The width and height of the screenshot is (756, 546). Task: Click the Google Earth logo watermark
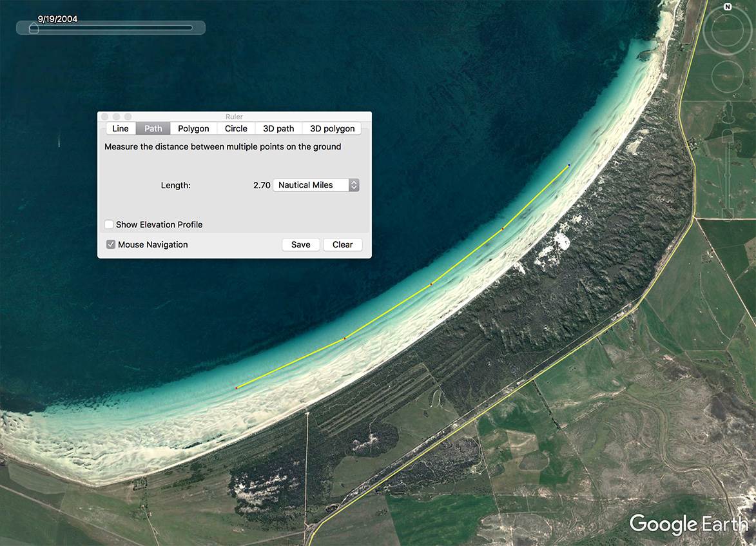688,524
